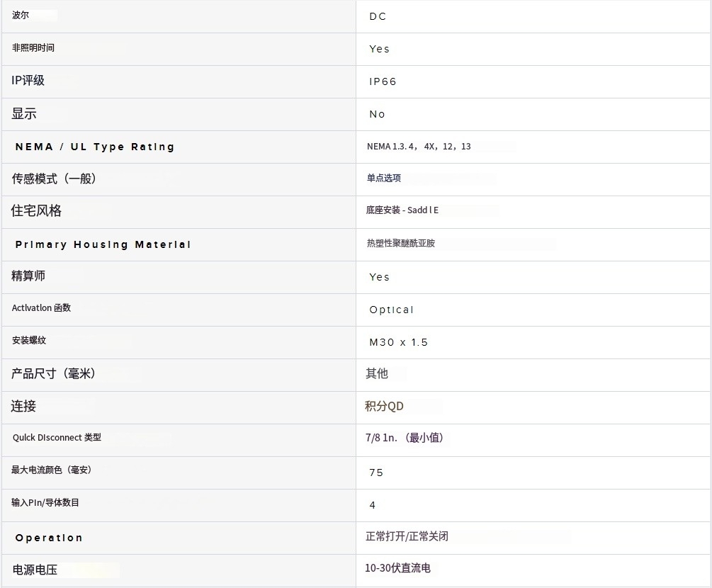
Task: Click the 热塑性聚醚酰亚胺 material value
Action: 400,243
